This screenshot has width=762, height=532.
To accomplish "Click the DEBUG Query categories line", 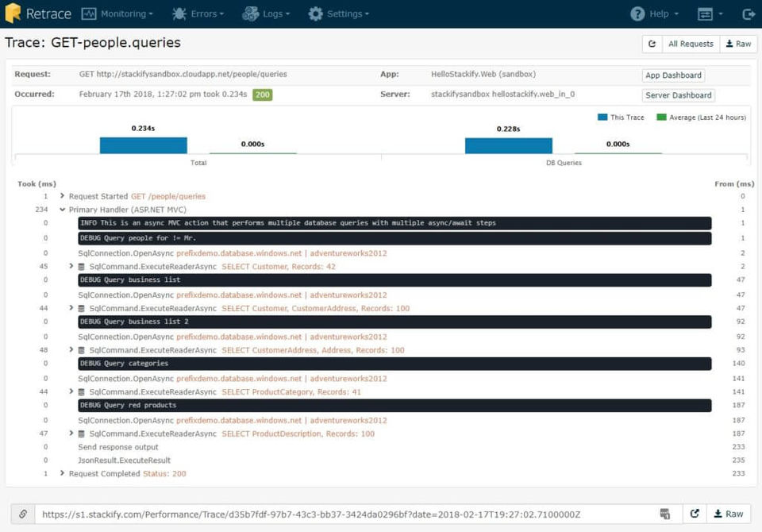I will [394, 364].
